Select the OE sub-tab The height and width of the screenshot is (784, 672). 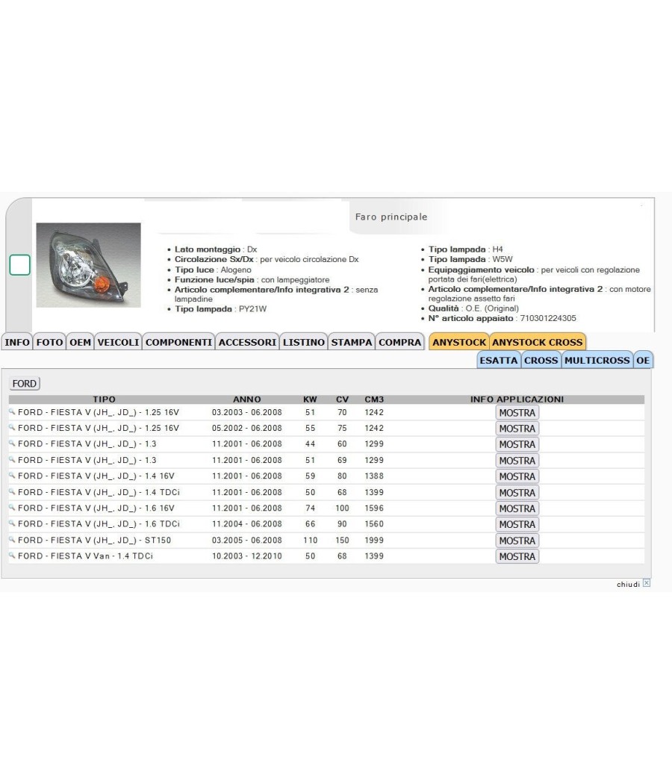coord(643,360)
